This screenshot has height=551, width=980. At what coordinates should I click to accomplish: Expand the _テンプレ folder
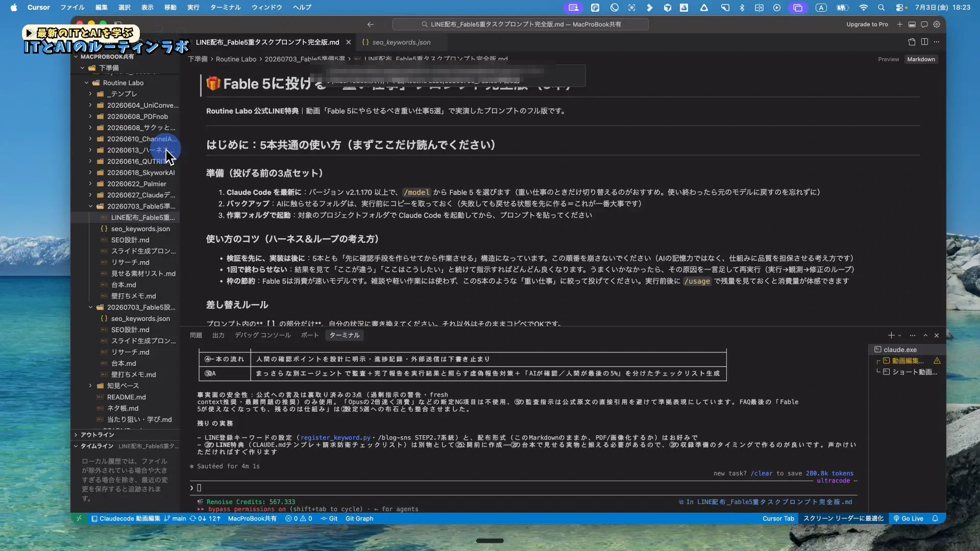(x=121, y=94)
